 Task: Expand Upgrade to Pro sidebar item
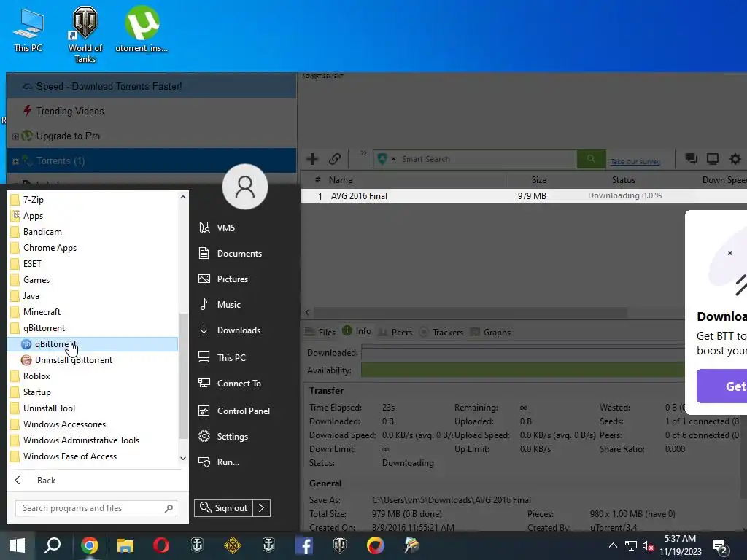(x=15, y=136)
